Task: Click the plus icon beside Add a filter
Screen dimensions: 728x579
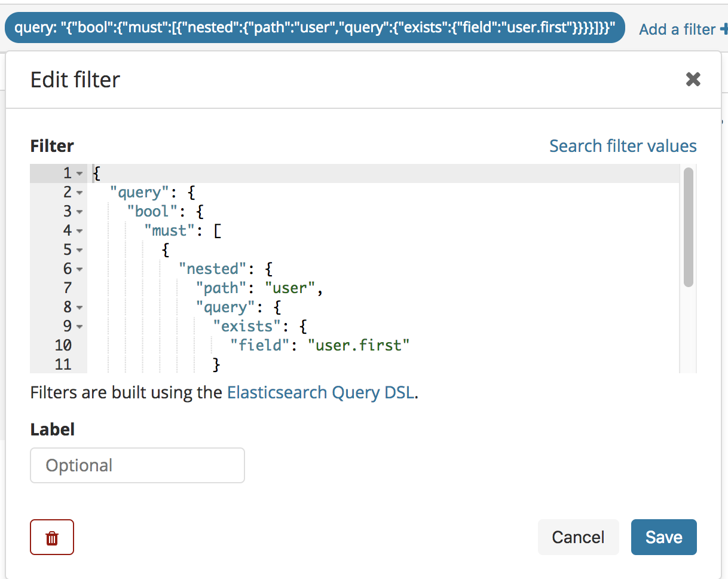Action: pyautogui.click(x=724, y=29)
